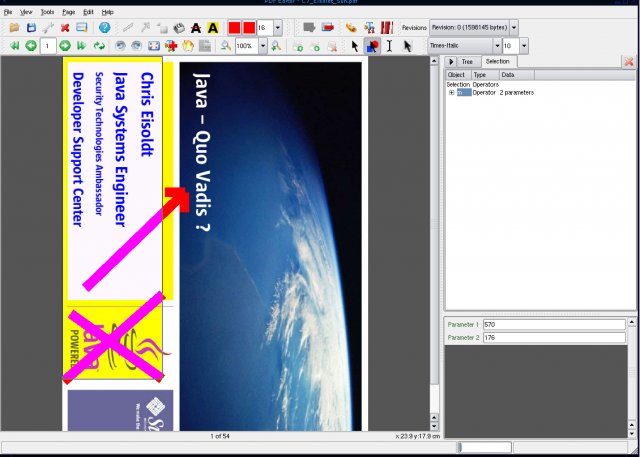Click the grey comment bubble icon

tap(309, 28)
